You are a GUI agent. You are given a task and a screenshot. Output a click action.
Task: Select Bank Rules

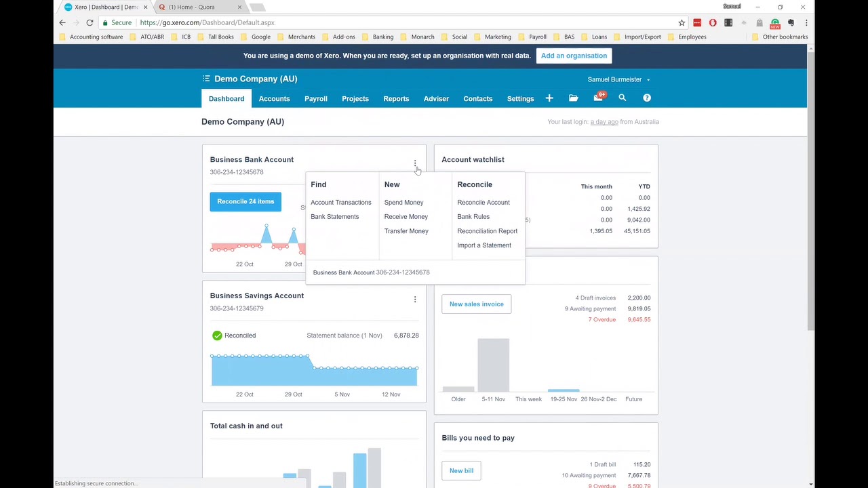(x=473, y=217)
